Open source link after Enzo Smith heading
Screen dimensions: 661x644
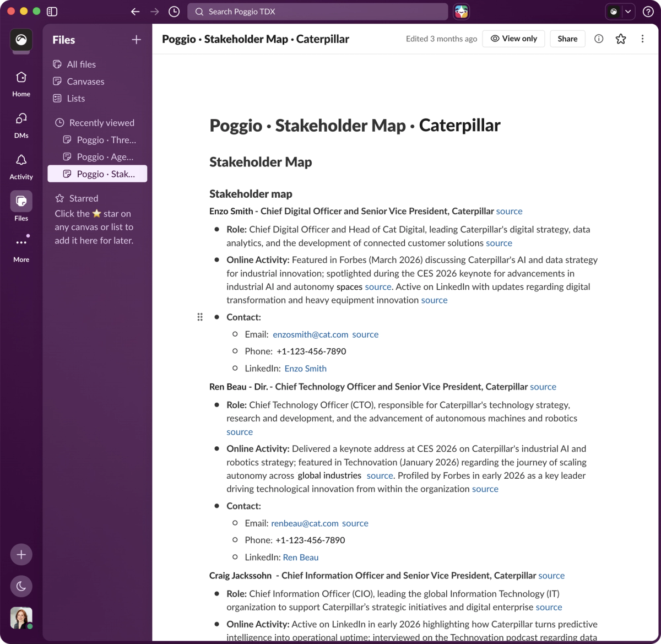[x=509, y=211]
